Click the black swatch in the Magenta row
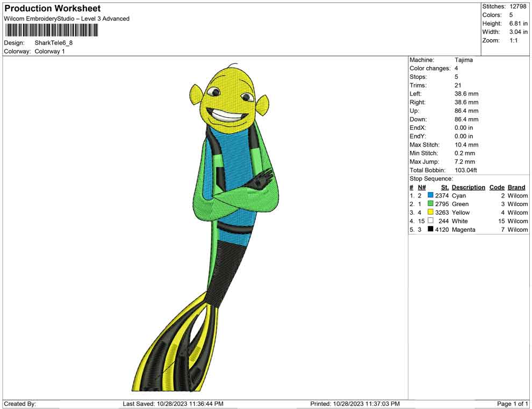Viewport: 532px width, 409px height. pos(430,229)
